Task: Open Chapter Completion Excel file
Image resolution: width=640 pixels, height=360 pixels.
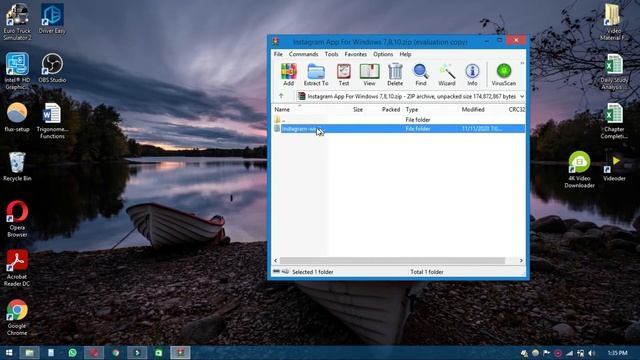Action: (613, 120)
